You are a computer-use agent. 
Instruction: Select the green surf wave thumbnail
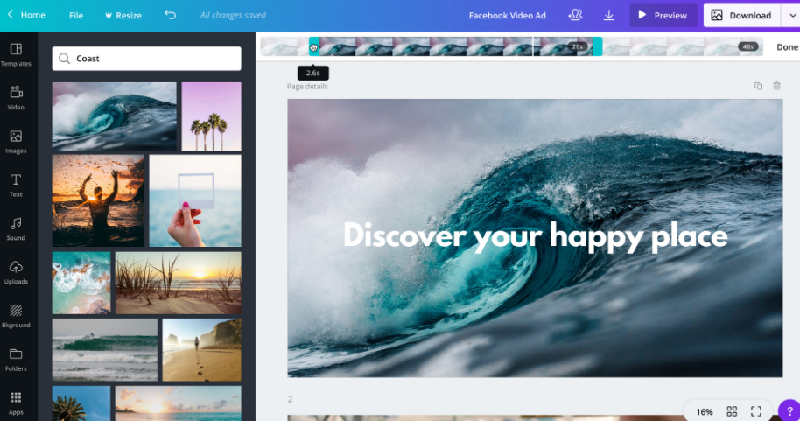(x=105, y=350)
